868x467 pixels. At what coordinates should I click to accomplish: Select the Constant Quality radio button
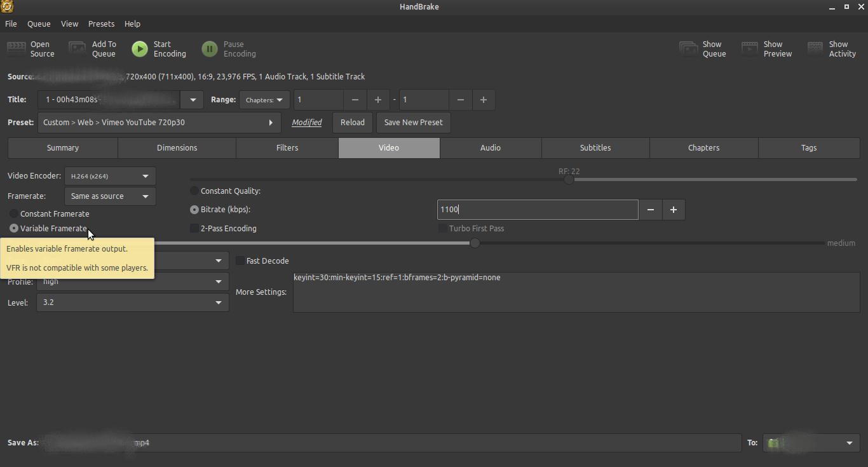click(x=194, y=191)
